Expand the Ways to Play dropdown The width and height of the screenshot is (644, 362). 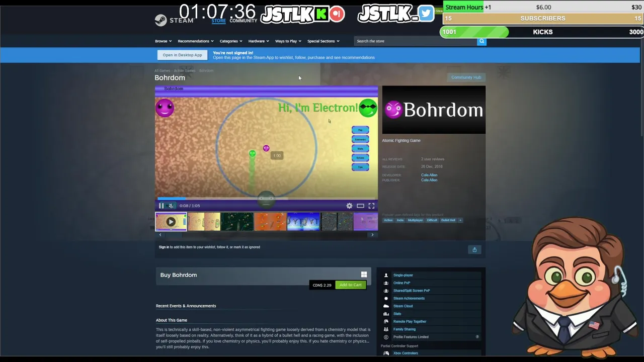(x=288, y=41)
